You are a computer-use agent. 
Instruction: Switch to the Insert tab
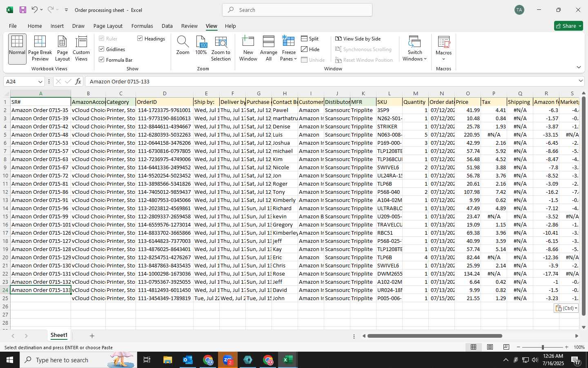pos(57,26)
